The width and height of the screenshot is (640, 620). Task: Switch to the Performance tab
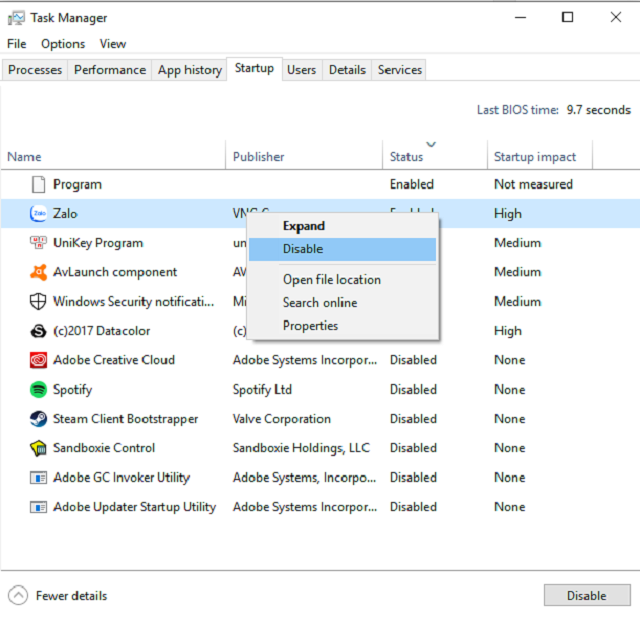click(110, 70)
